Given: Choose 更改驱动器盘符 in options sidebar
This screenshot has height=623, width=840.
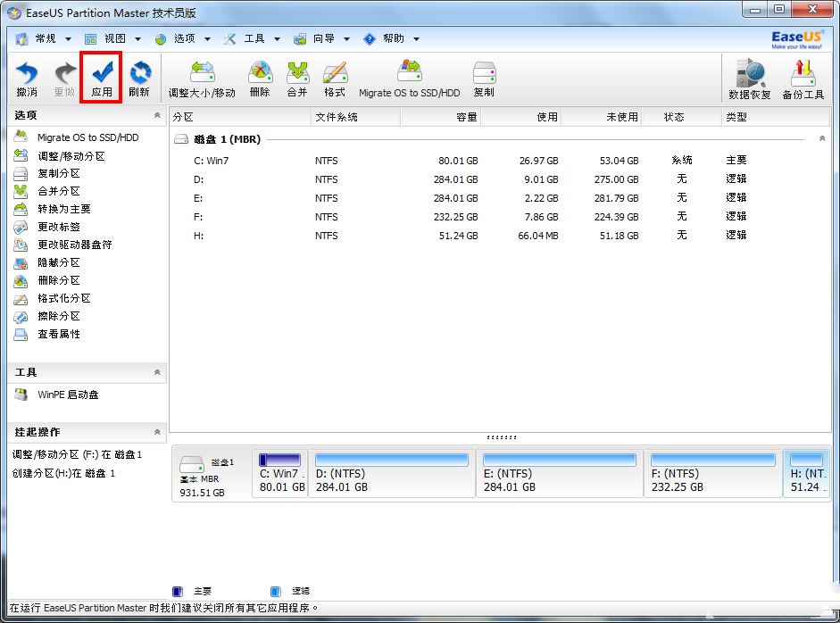Looking at the screenshot, I should click(63, 245).
